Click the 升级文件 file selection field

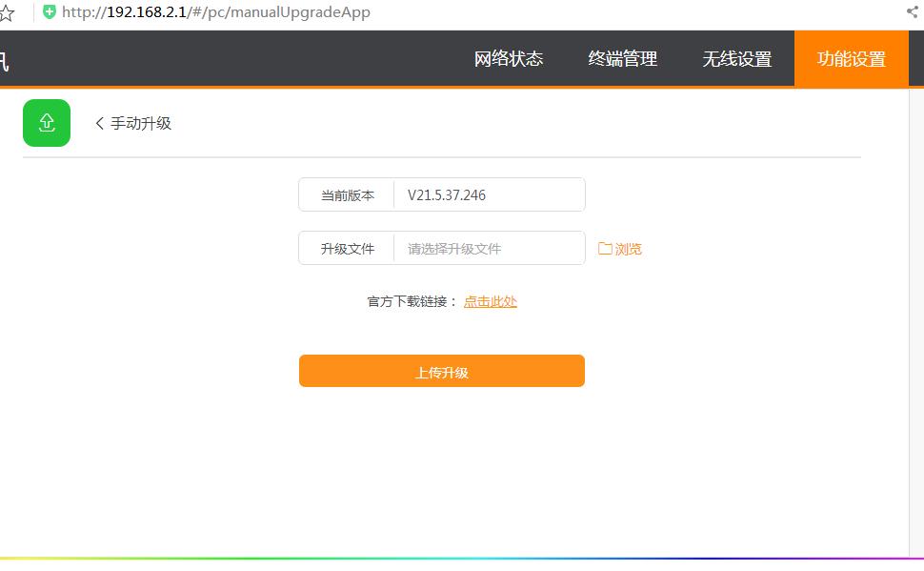click(x=488, y=248)
